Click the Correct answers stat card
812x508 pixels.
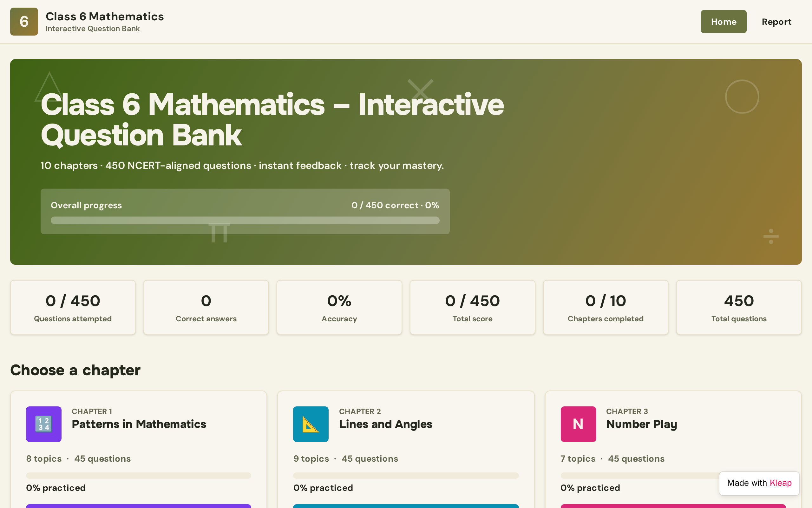206,307
